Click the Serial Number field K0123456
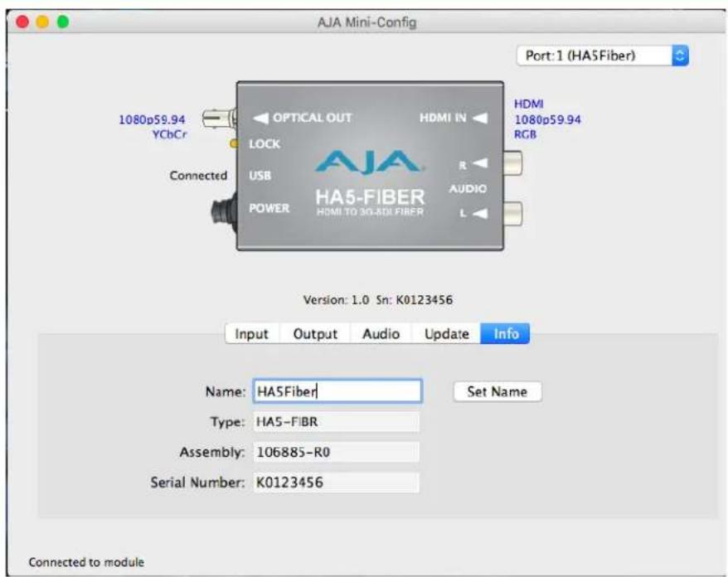Viewport: 728px width, 577px height. (x=336, y=482)
